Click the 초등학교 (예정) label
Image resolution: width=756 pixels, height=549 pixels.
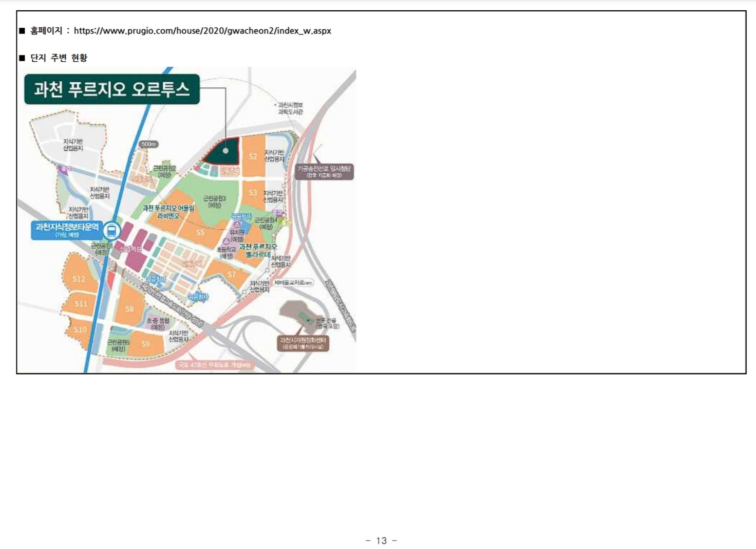click(226, 252)
